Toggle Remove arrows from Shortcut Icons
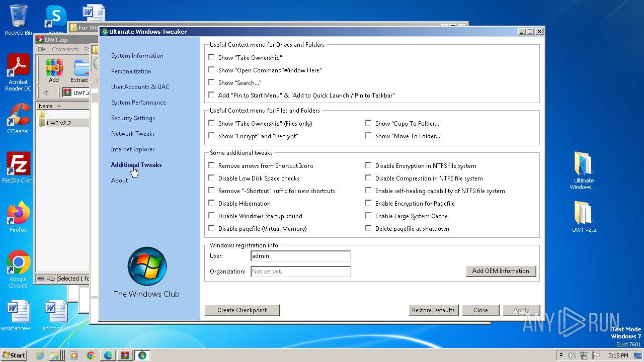This screenshot has width=644, height=362. (x=211, y=165)
